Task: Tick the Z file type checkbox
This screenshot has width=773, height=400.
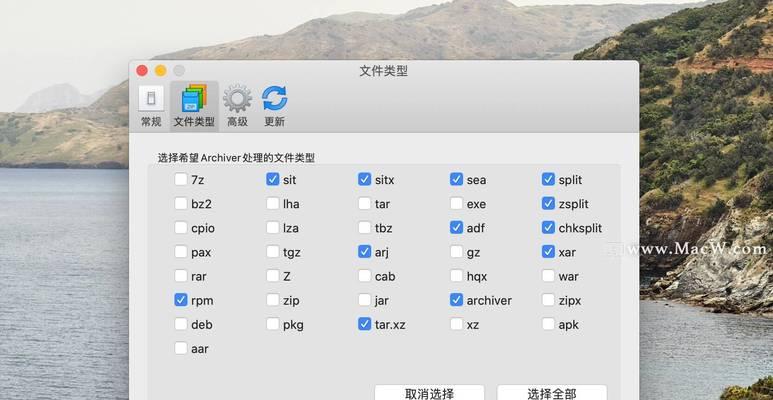Action: 273,276
